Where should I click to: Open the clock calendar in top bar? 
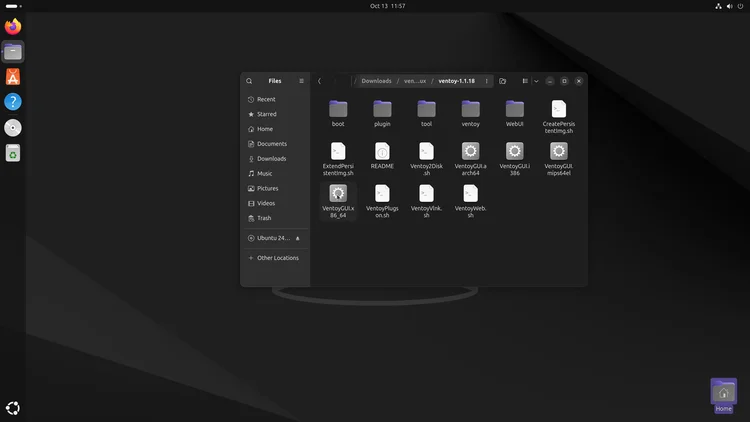pos(387,6)
